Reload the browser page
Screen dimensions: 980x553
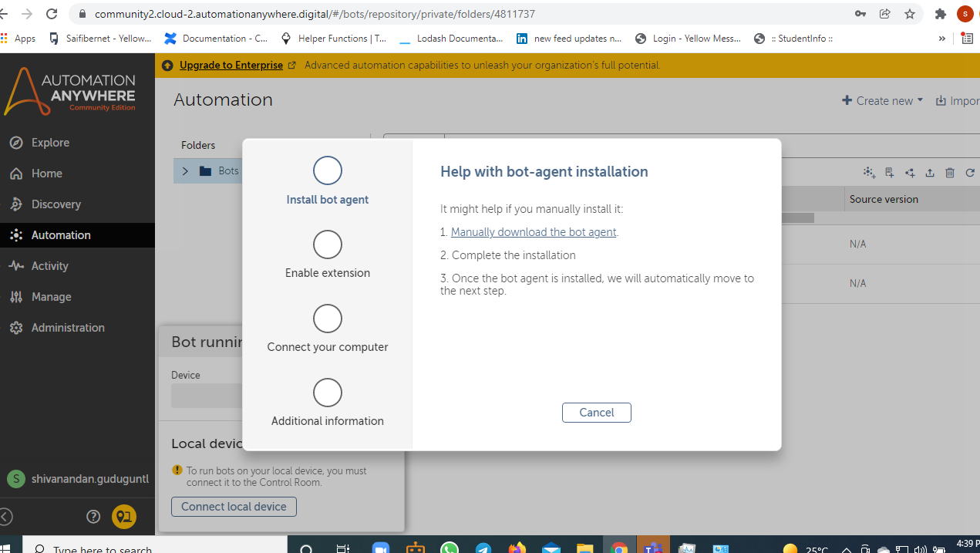coord(52,14)
